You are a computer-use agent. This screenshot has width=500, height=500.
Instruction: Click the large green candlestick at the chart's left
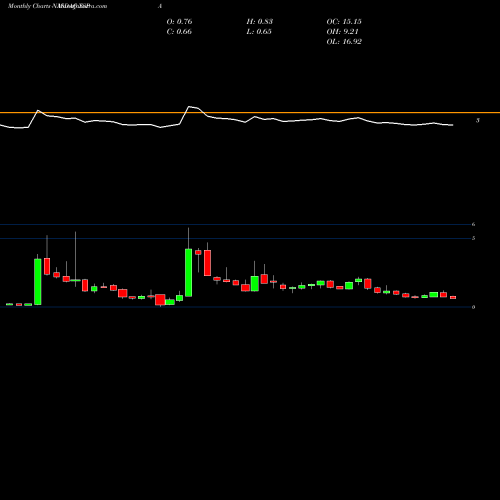(x=38, y=282)
